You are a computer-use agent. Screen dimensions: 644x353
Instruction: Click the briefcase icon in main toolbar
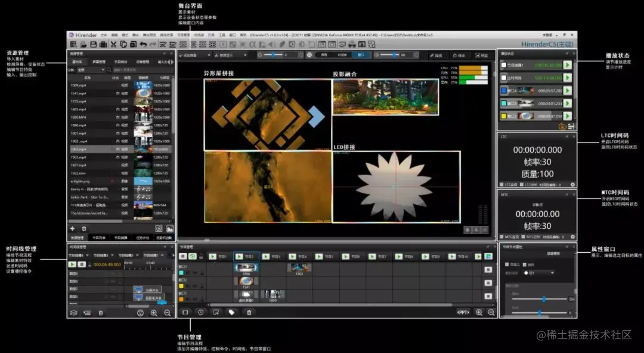(x=104, y=44)
